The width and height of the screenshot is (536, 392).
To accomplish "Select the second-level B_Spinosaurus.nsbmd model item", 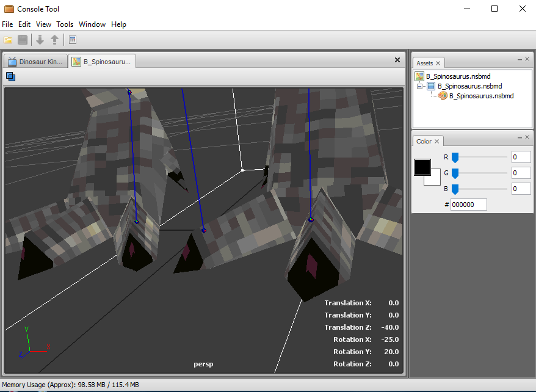I will 469,86.
